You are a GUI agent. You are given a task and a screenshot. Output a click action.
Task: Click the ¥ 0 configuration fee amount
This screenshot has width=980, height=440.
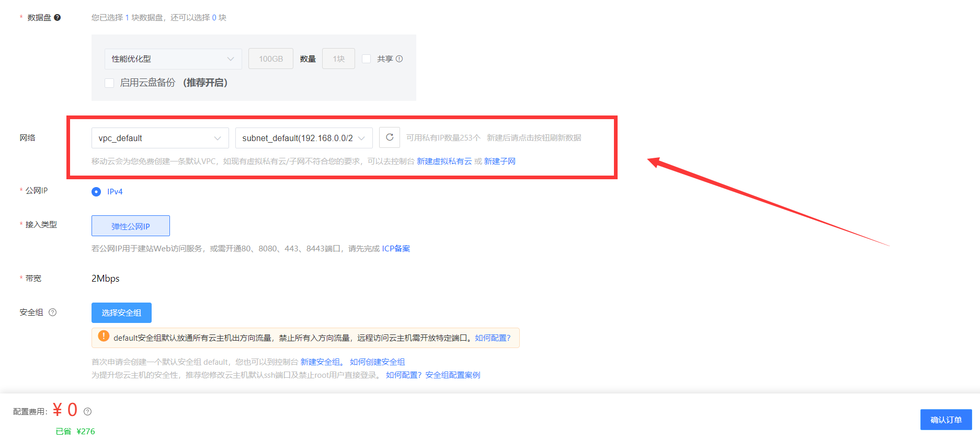point(65,410)
